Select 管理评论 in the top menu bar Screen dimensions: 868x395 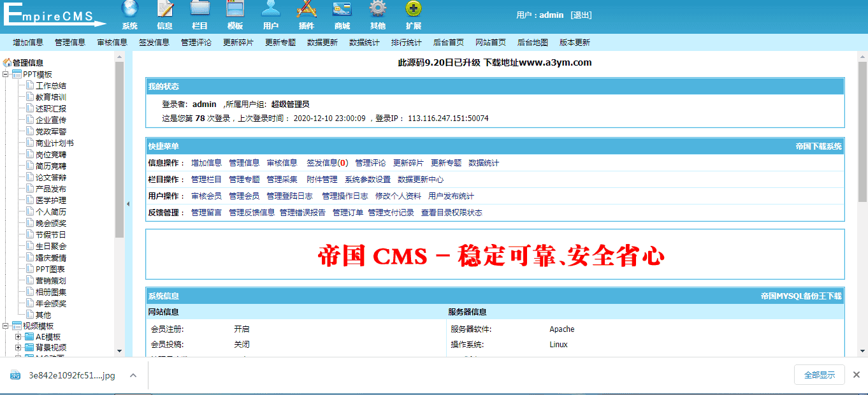point(196,43)
